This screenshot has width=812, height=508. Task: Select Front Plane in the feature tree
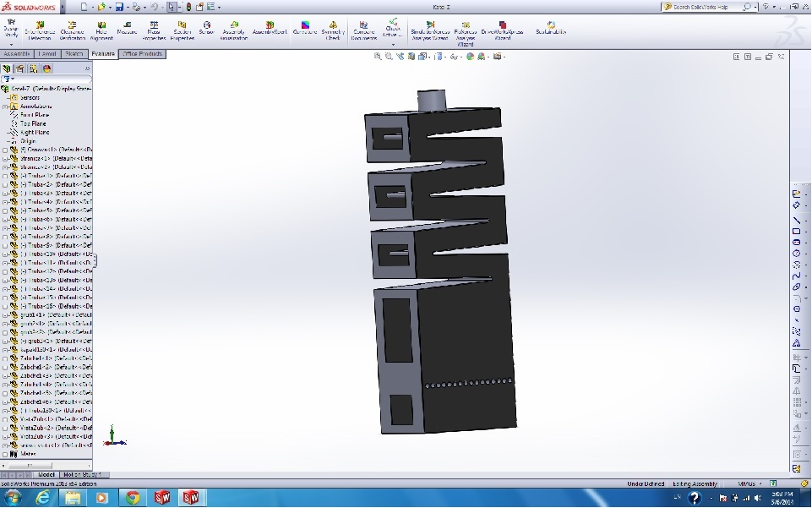(35, 115)
